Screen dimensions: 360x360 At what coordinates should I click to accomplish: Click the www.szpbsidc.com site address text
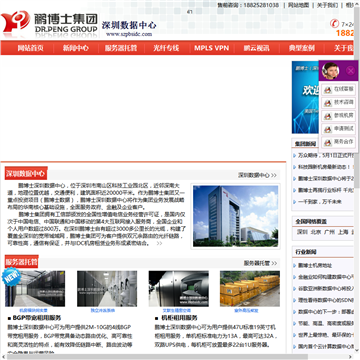pos(129,34)
